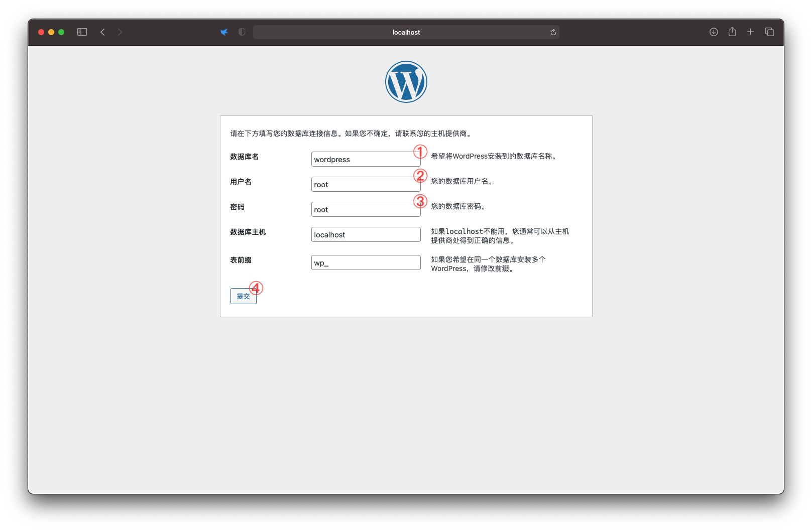812x531 pixels.
Task: Click the yellow minimize window button
Action: tap(51, 32)
